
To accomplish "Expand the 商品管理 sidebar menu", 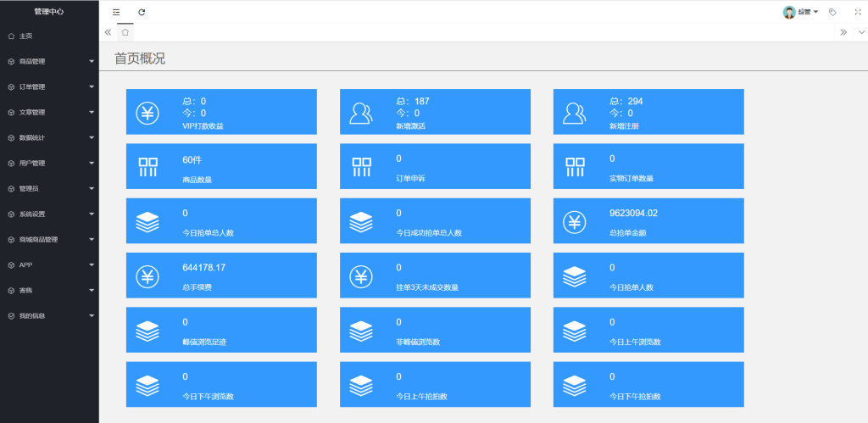I will click(x=49, y=61).
